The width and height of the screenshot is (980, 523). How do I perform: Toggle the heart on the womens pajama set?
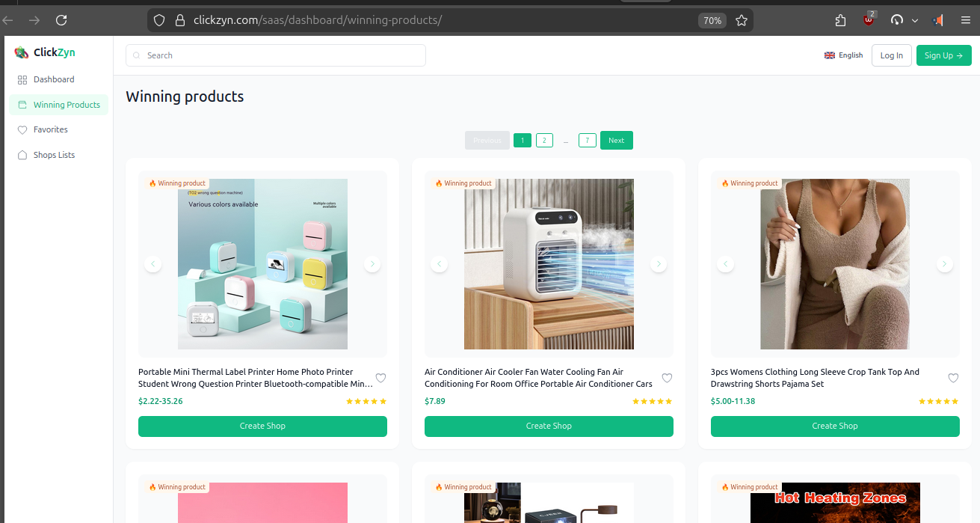(953, 378)
